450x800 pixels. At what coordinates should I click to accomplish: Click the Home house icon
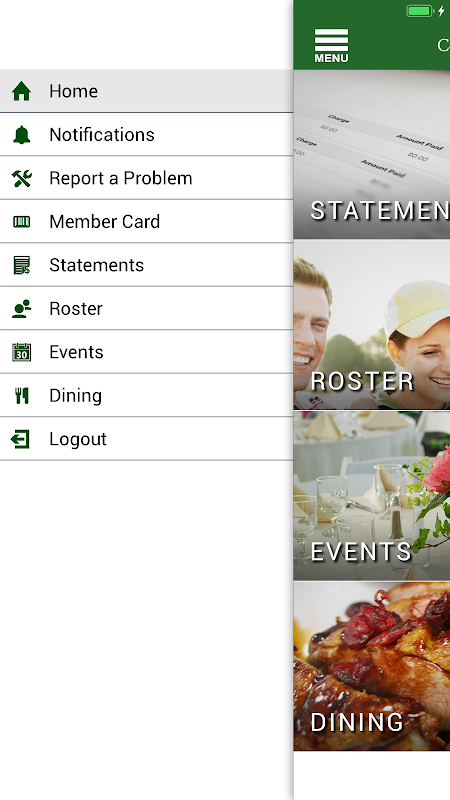pos(21,91)
